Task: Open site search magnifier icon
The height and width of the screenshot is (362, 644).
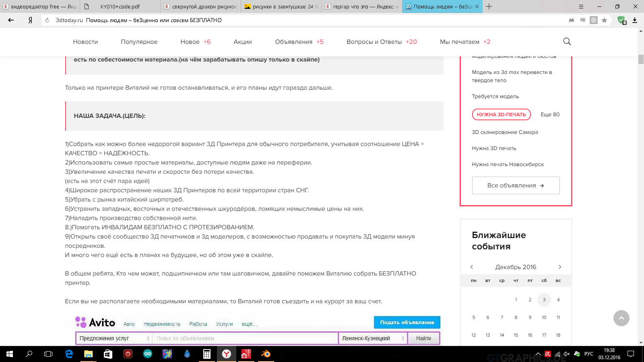Action: coord(567,41)
